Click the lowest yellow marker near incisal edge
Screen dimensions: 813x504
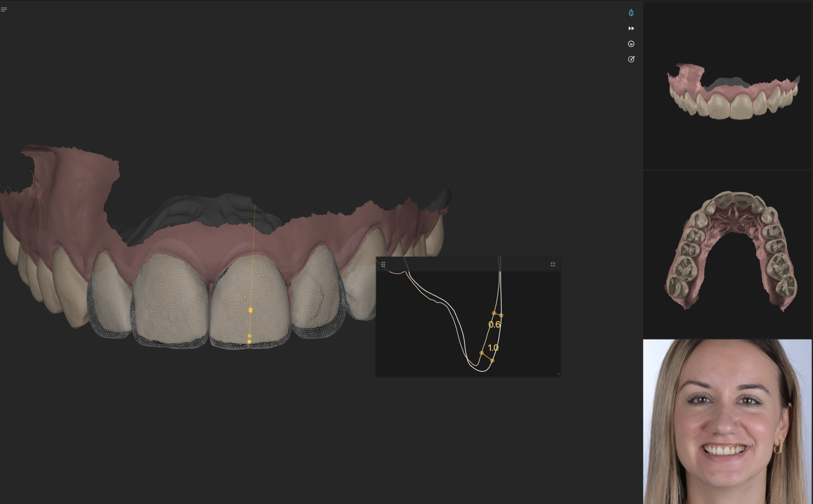point(249,342)
